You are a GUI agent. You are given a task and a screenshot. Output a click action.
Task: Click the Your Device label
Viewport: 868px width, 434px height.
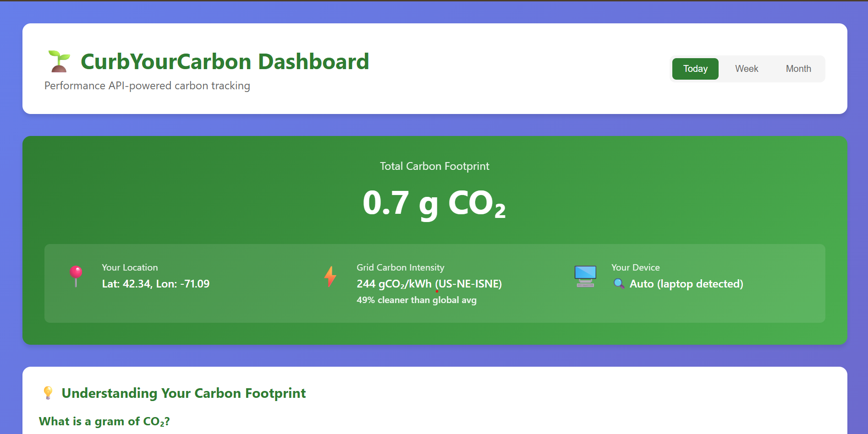636,267
